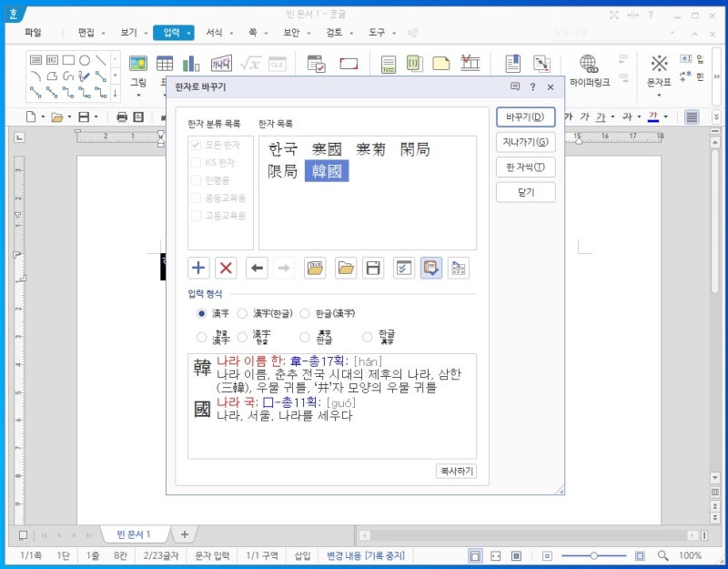Image resolution: width=728 pixels, height=569 pixels.
Task: Expand the ribbon overflow double chevron
Action: click(x=716, y=76)
